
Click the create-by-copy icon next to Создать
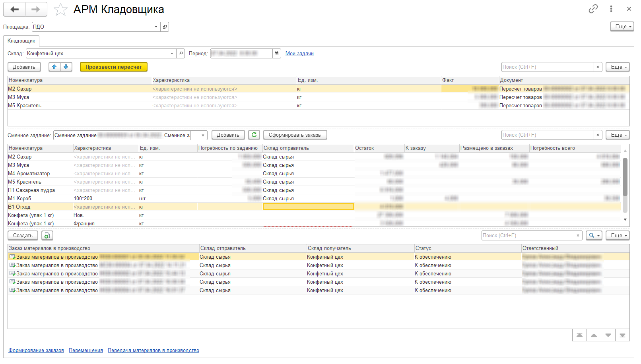(47, 236)
